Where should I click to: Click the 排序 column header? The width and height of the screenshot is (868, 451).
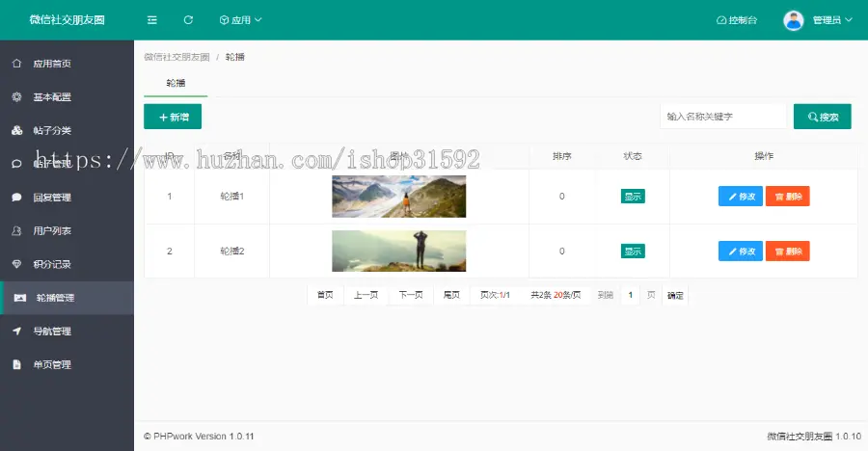coord(562,156)
